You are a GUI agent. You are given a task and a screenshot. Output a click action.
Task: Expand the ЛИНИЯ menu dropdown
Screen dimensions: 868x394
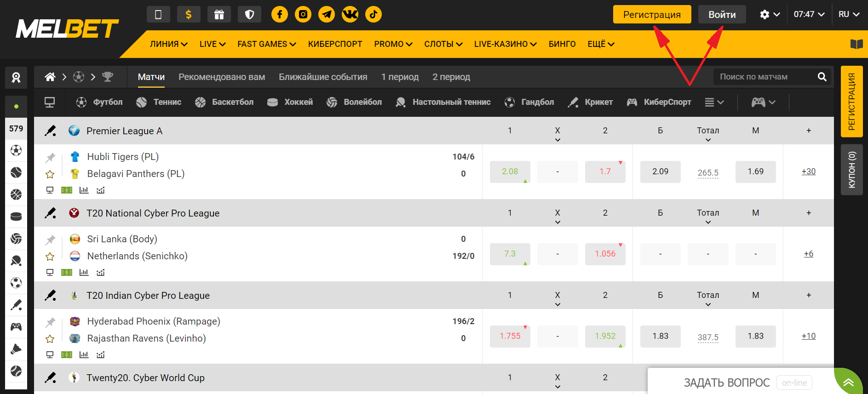pyautogui.click(x=168, y=44)
